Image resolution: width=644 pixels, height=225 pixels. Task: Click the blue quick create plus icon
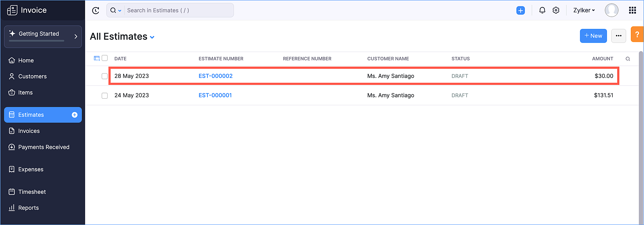(x=520, y=10)
